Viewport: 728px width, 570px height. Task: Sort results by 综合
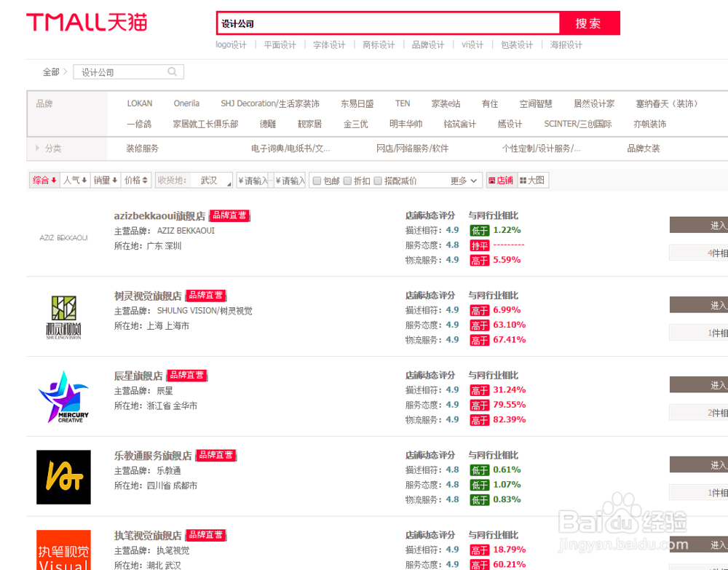tap(44, 180)
